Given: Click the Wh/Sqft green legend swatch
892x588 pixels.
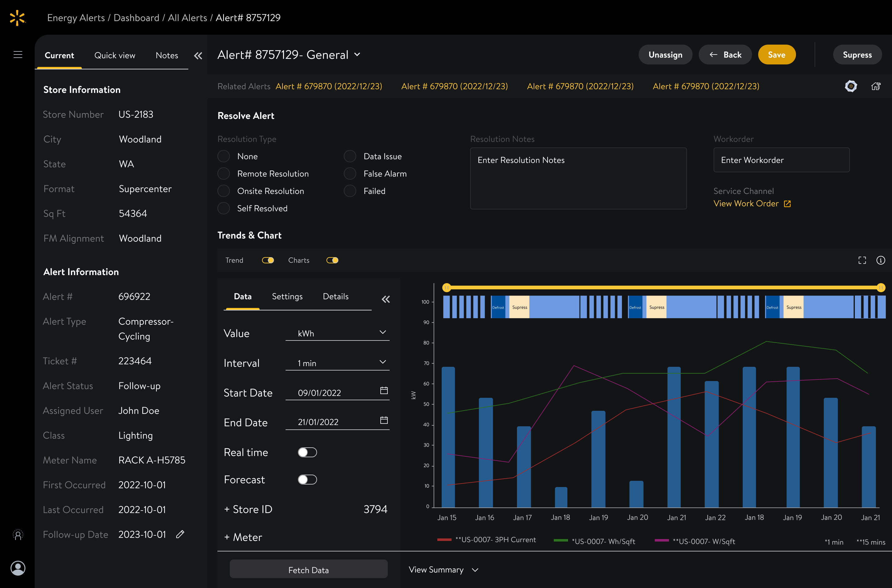Looking at the screenshot, I should coord(561,540).
